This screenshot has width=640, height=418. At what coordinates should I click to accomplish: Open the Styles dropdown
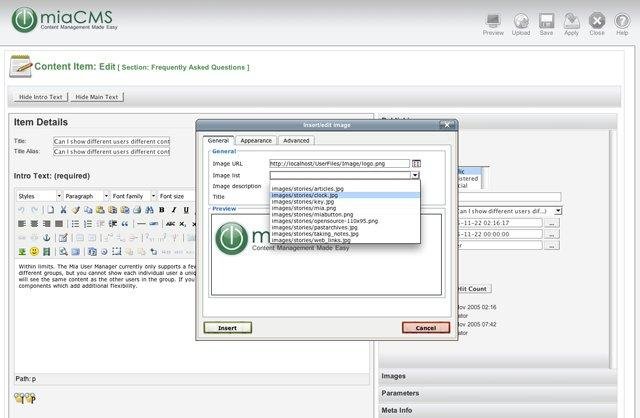coord(39,196)
